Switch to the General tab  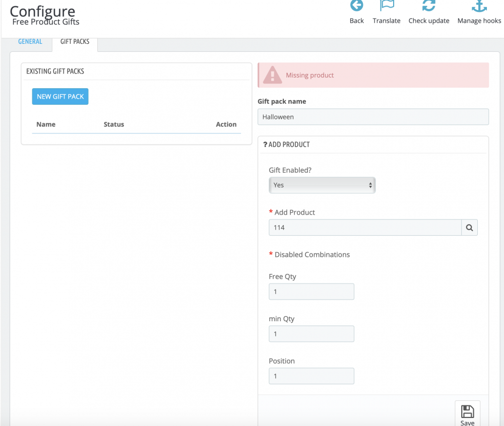pos(30,42)
